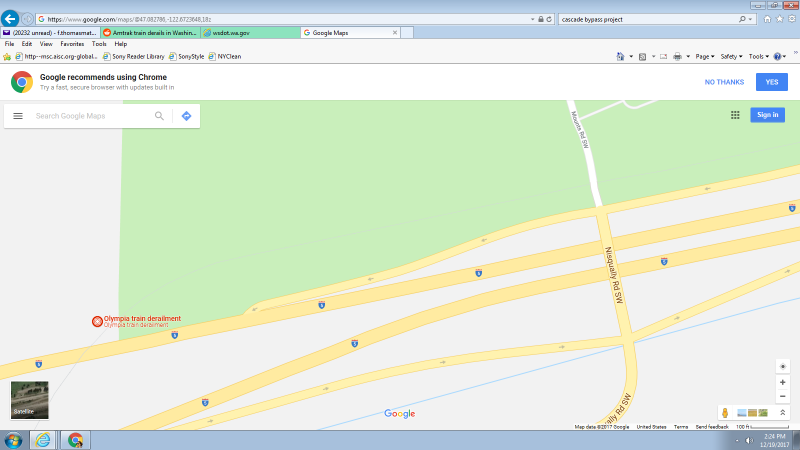Click the Sign in button

[x=767, y=115]
